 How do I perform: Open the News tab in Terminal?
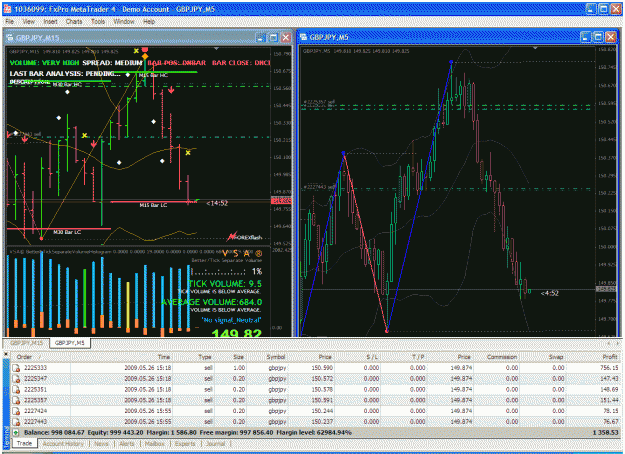point(101,444)
